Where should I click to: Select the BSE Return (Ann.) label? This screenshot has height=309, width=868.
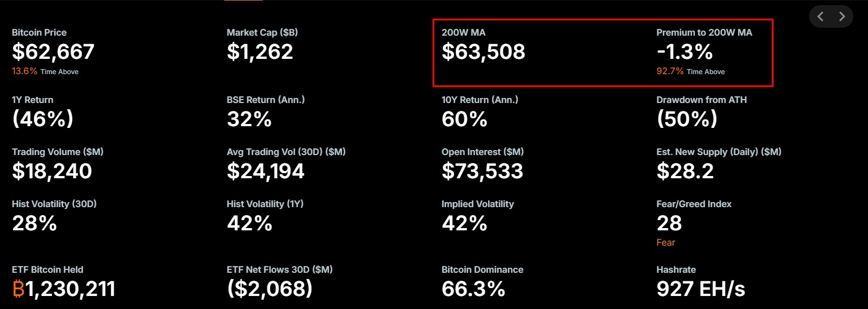[266, 100]
